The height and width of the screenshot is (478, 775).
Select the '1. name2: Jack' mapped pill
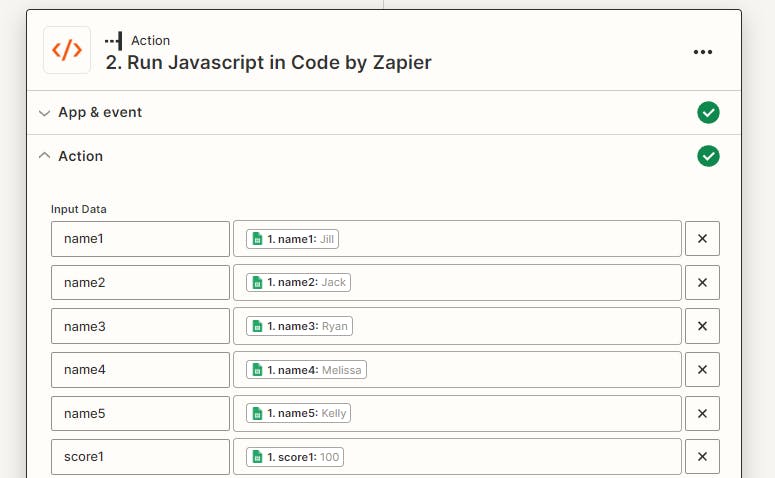[298, 282]
